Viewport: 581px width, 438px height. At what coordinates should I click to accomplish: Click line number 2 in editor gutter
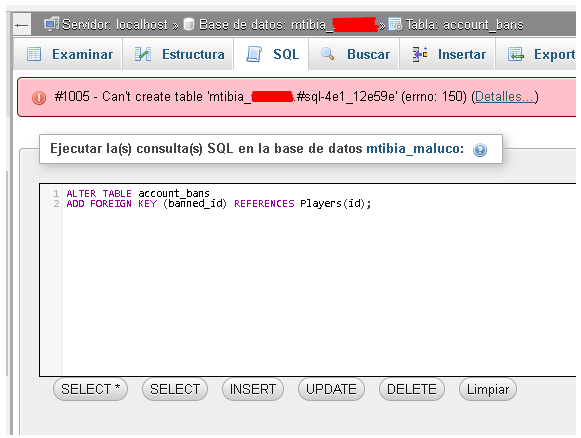coord(56,203)
